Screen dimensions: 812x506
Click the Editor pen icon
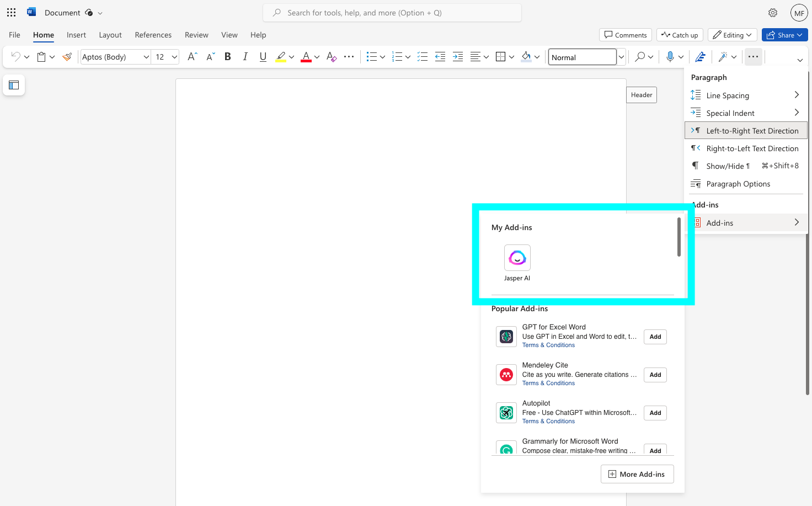[x=700, y=56]
